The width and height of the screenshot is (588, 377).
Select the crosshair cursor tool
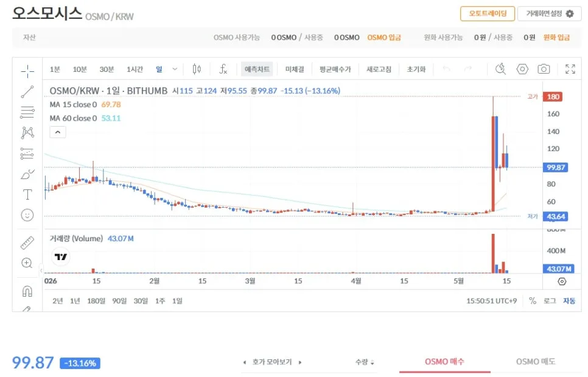pos(27,71)
